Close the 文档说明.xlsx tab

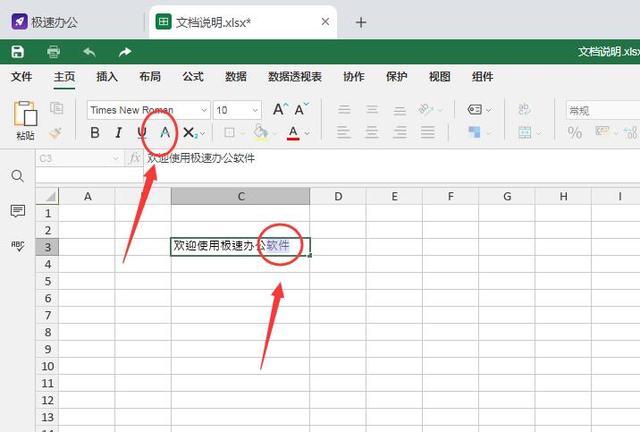325,22
